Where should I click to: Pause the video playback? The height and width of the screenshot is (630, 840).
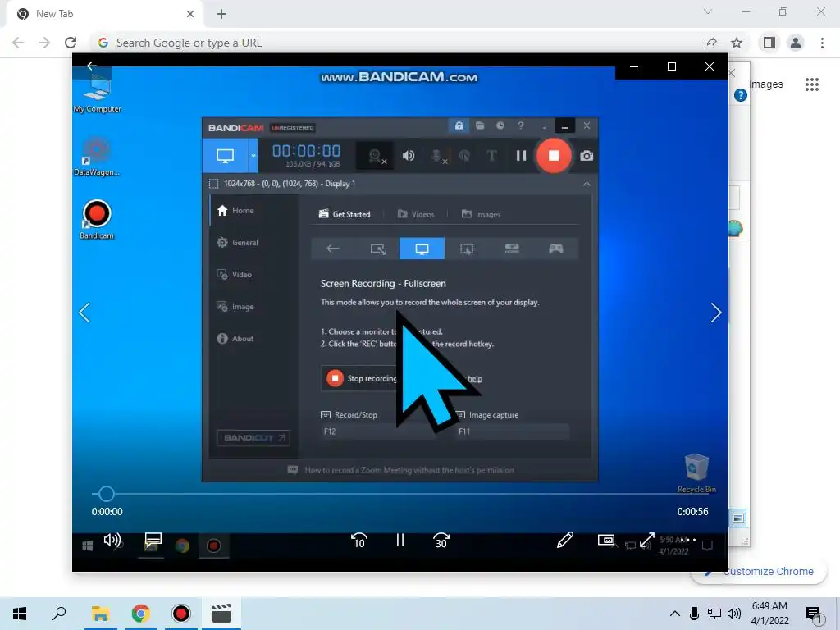click(x=400, y=540)
